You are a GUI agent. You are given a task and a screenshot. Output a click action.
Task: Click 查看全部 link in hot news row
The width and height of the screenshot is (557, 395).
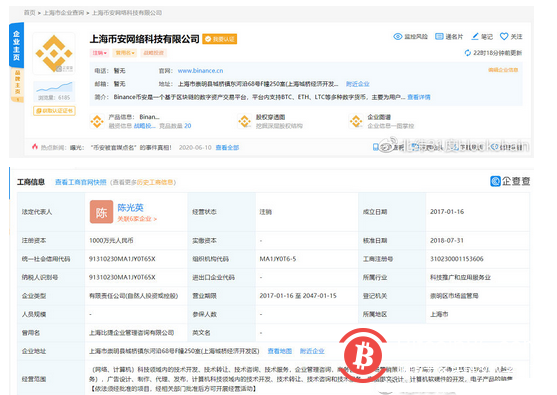tap(227, 147)
